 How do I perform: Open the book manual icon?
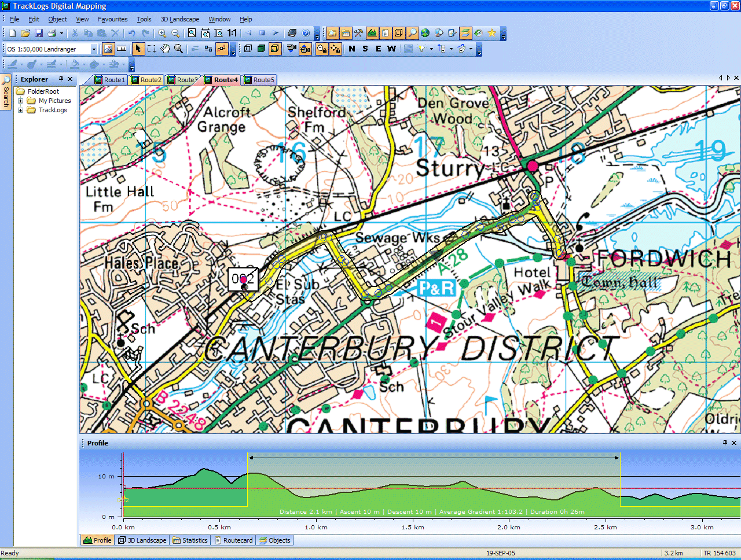292,33
